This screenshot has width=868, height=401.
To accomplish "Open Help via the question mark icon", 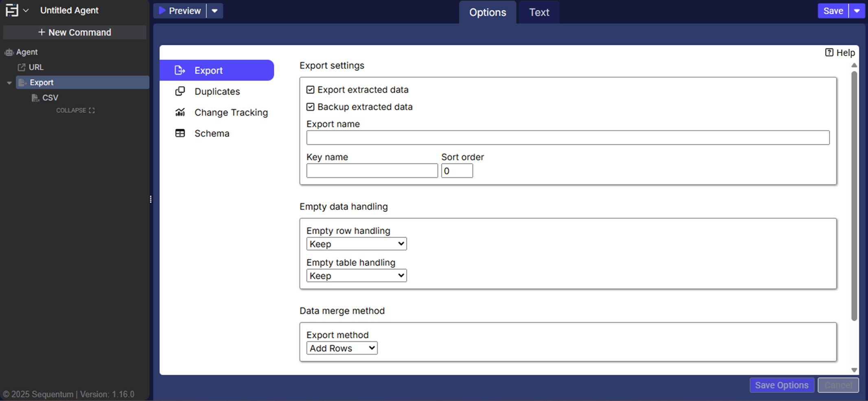I will (x=829, y=52).
